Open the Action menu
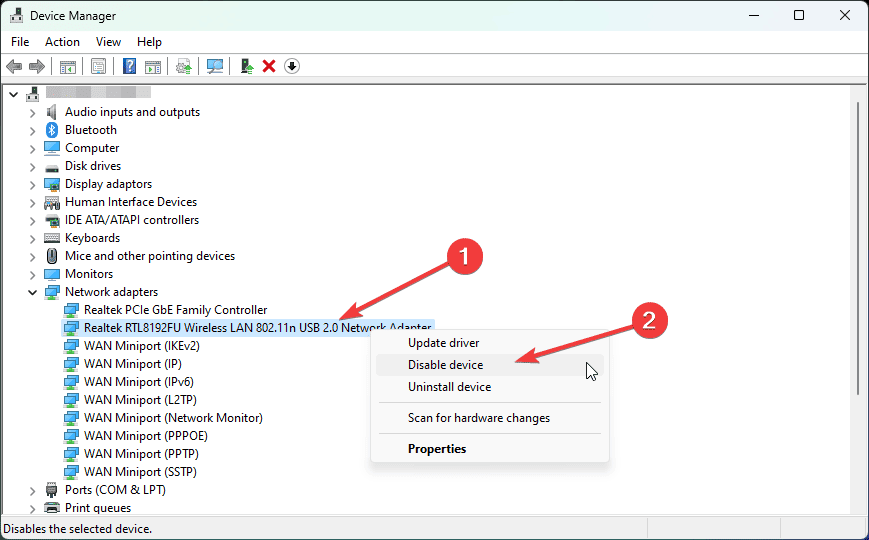 (x=62, y=42)
